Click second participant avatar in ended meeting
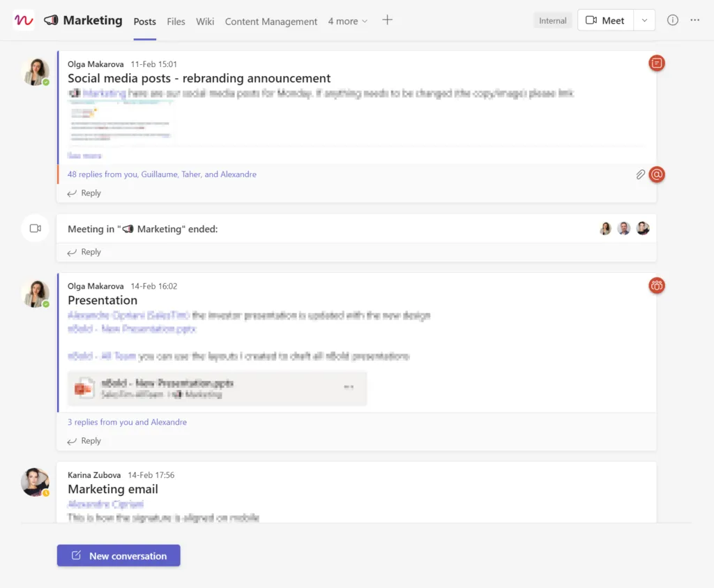Viewport: 714px width, 588px height. (x=624, y=228)
